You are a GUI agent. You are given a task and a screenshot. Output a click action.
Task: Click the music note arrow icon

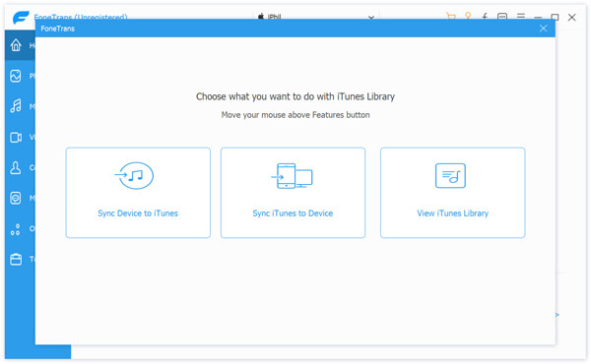click(134, 175)
